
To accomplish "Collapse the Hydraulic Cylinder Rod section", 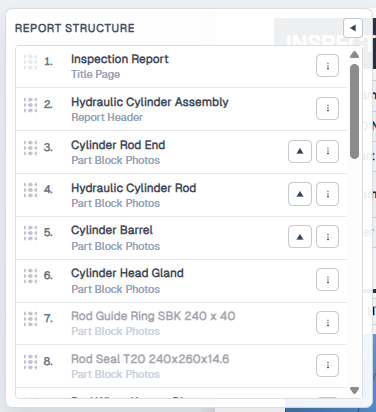I will [x=300, y=194].
